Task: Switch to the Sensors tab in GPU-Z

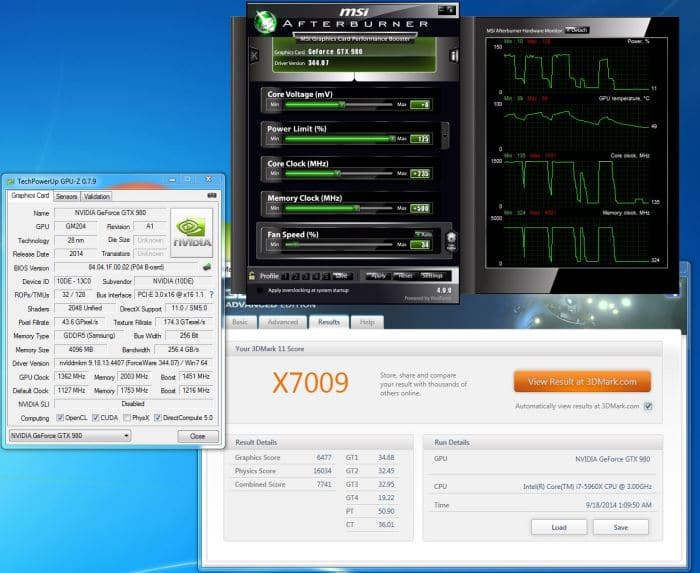Action: coord(67,196)
